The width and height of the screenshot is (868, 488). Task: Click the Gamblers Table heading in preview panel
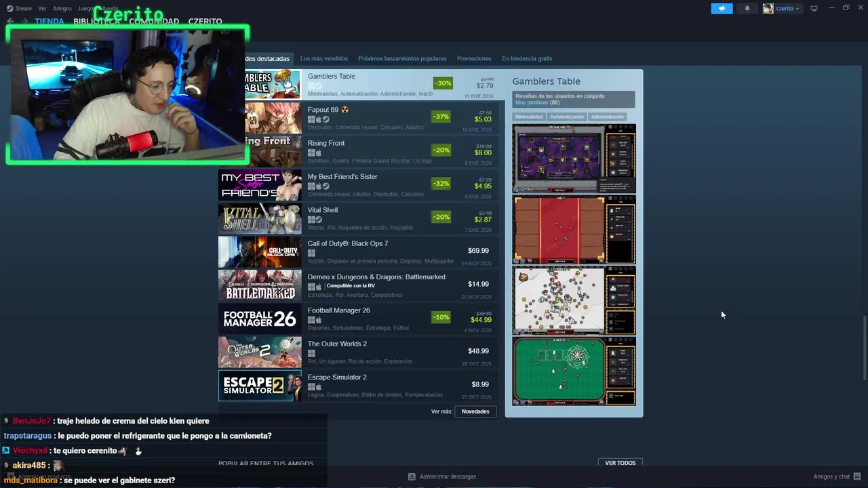[x=546, y=81]
